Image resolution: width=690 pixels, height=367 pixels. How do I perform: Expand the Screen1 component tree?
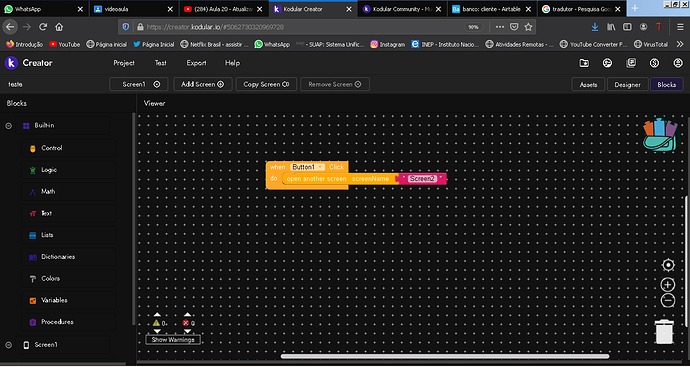(x=8, y=345)
